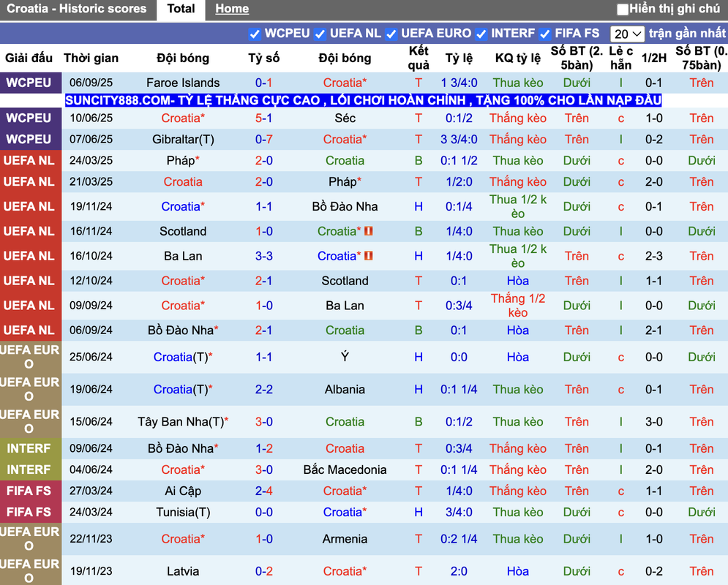Click the Giải đấu column header

tap(29, 58)
